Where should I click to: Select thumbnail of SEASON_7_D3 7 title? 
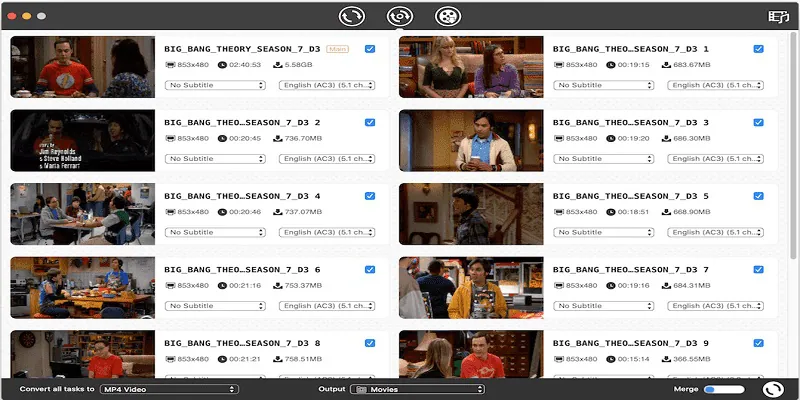471,287
